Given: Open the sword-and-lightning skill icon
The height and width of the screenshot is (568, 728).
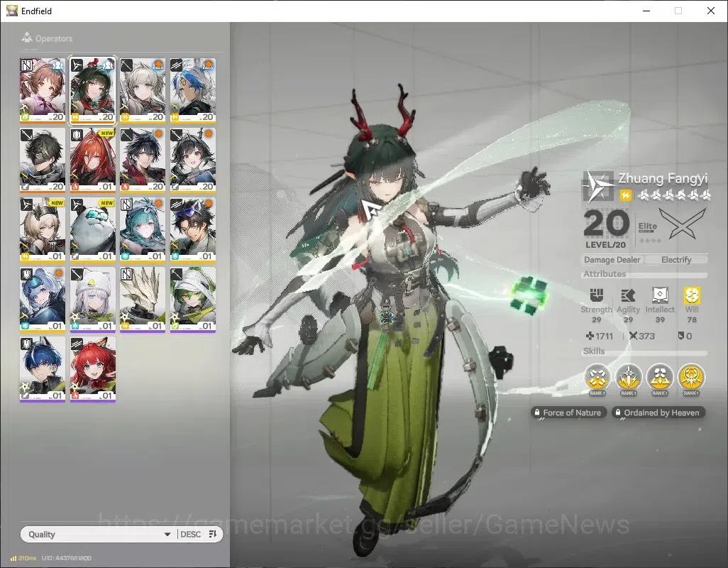Looking at the screenshot, I should pyautogui.click(x=628, y=376).
